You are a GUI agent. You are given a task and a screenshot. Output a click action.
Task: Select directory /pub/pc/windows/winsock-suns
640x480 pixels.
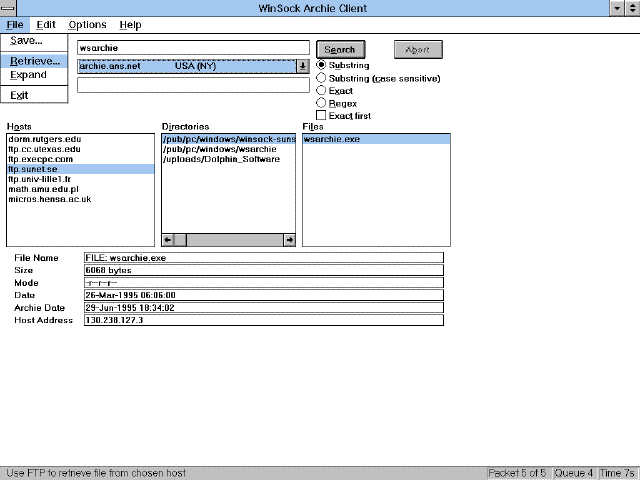[229, 139]
